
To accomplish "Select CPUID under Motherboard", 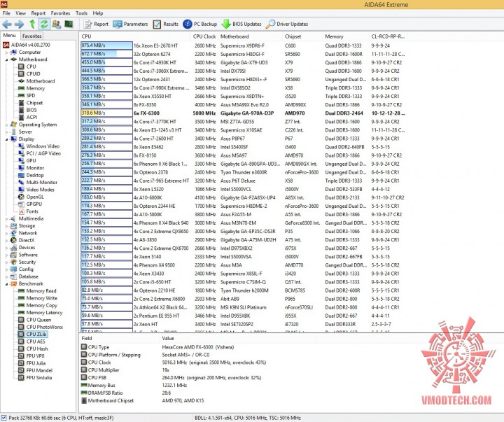I will [33, 74].
